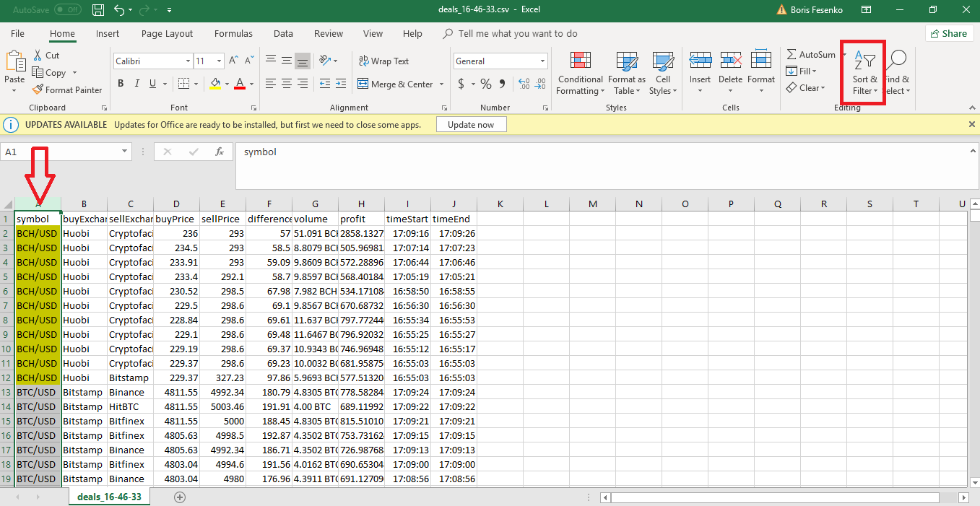
Task: Click the Wrap Text button
Action: [x=383, y=61]
